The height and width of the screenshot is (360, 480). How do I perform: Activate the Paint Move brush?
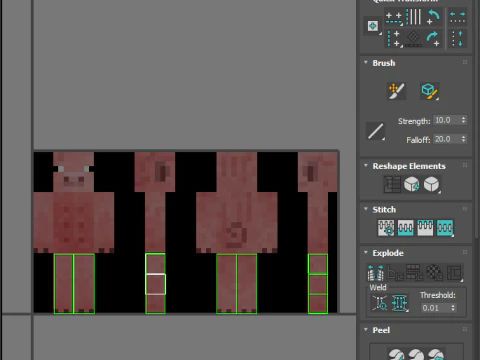[x=396, y=91]
